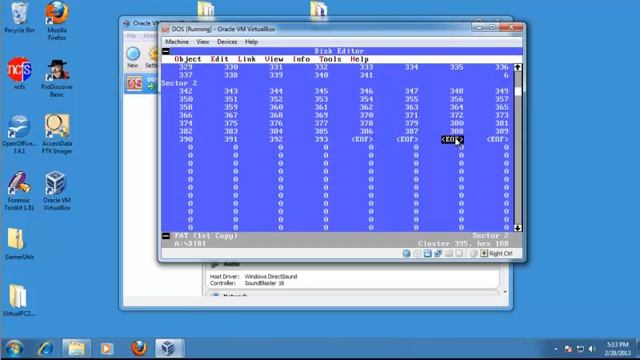Open the Disk Editor Help menu

(359, 59)
